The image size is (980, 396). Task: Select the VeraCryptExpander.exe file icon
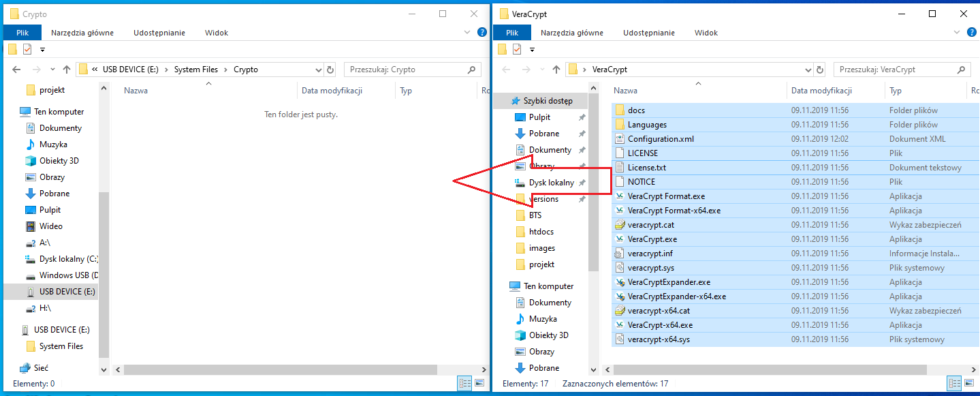(x=620, y=282)
